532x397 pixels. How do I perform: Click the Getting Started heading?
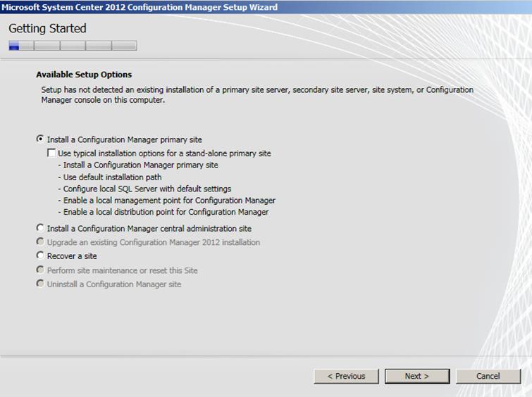pyautogui.click(x=47, y=29)
